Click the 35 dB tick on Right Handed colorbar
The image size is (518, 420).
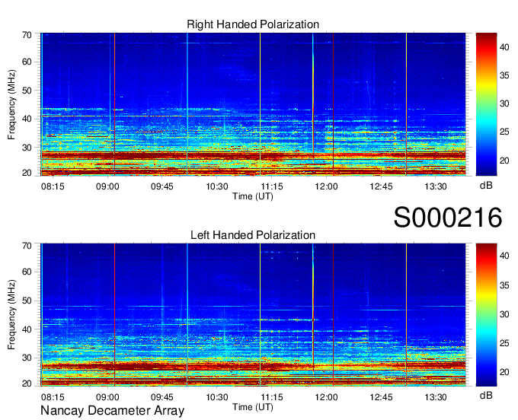[504, 75]
